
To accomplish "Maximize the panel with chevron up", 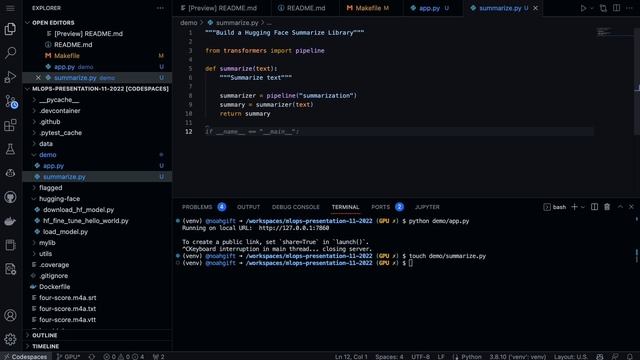I will coord(620,207).
